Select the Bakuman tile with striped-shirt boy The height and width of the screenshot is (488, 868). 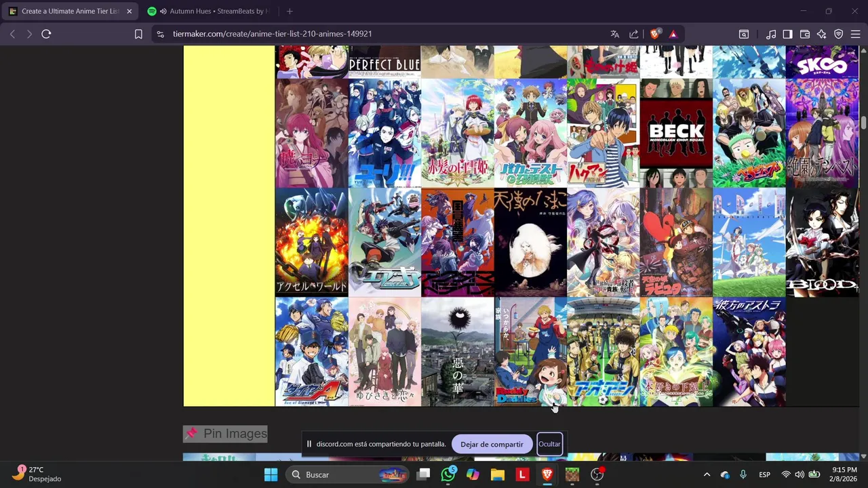pos(603,134)
